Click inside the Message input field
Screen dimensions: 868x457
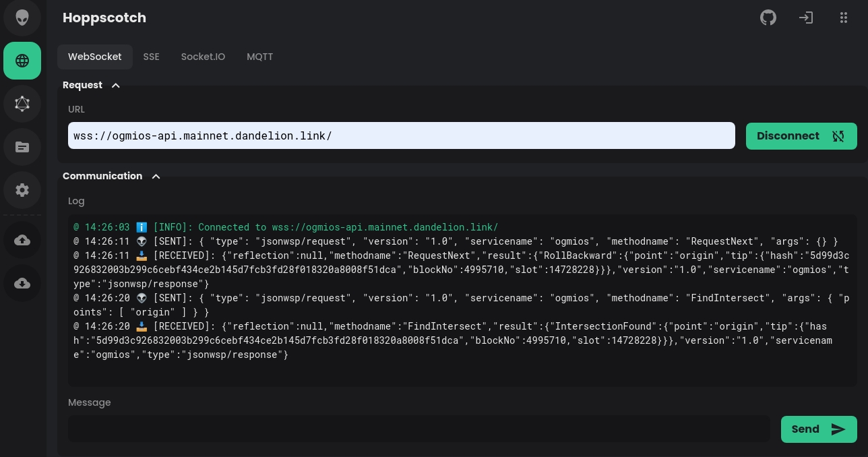pyautogui.click(x=418, y=429)
